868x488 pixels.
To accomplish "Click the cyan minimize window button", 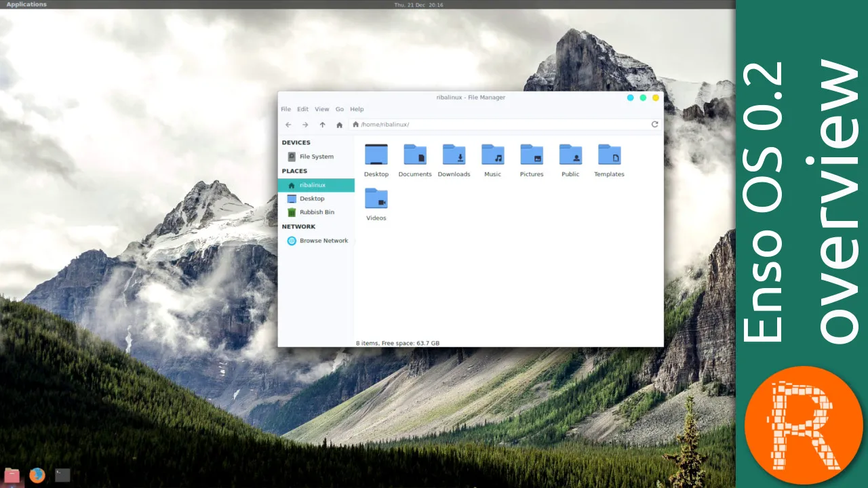I will click(630, 98).
